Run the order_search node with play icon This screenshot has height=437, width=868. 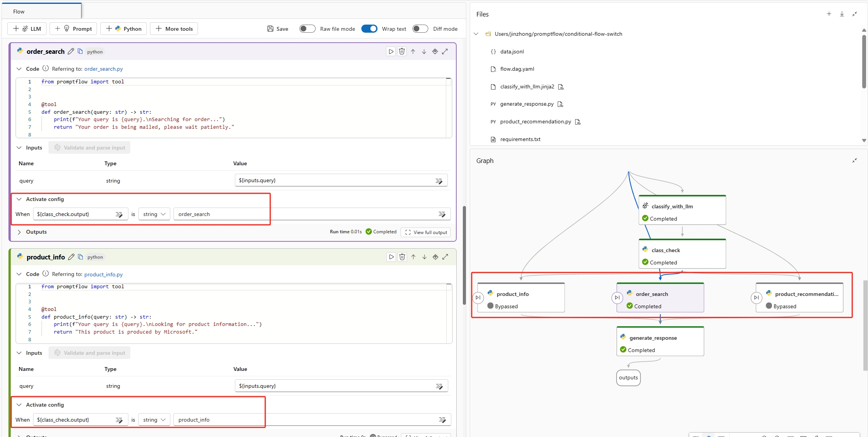pos(391,52)
